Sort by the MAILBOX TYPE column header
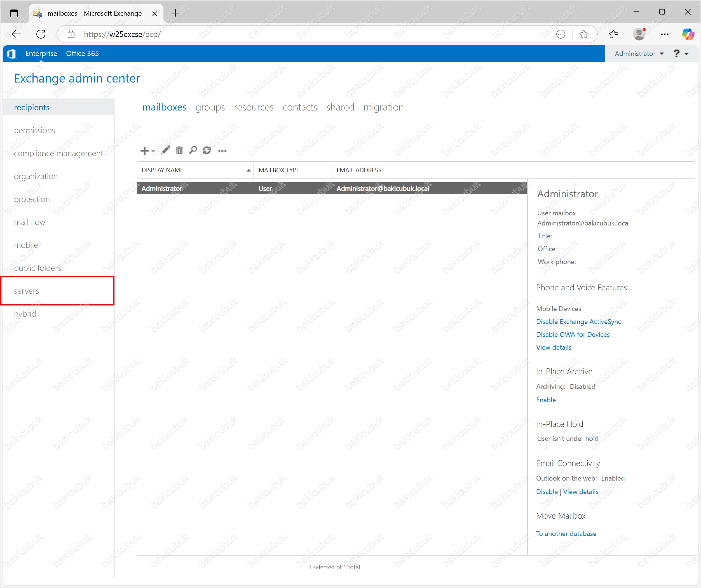The height and width of the screenshot is (588, 701). click(x=293, y=170)
